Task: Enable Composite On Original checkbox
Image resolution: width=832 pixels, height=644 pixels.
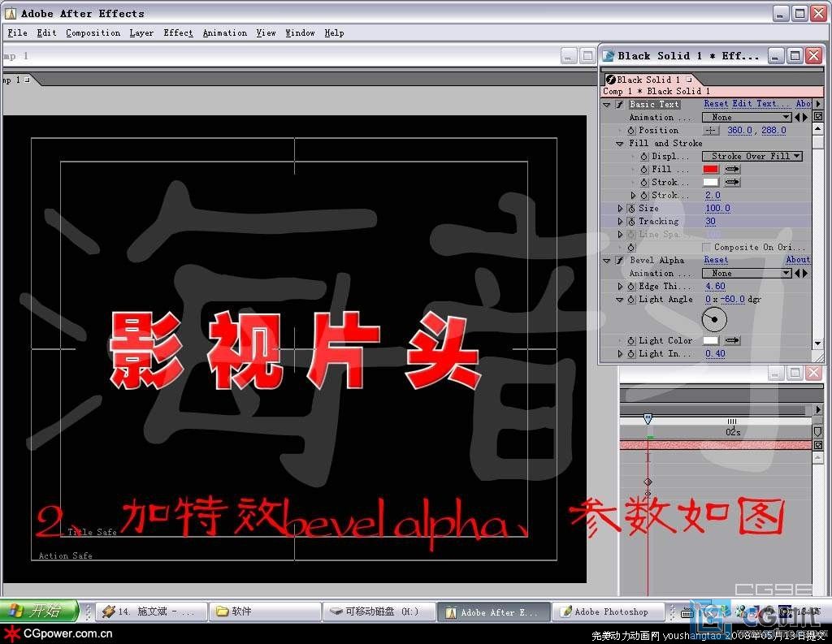Action: pyautogui.click(x=706, y=247)
